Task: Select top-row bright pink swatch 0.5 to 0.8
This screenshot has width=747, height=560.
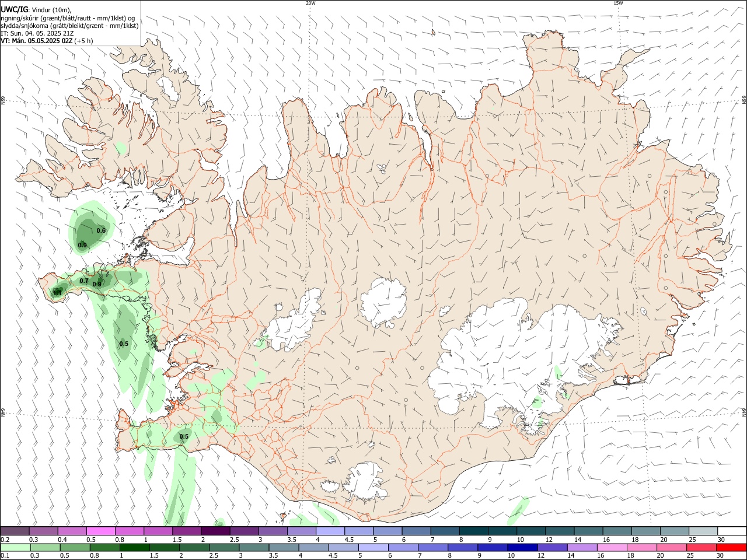Action: [102, 531]
